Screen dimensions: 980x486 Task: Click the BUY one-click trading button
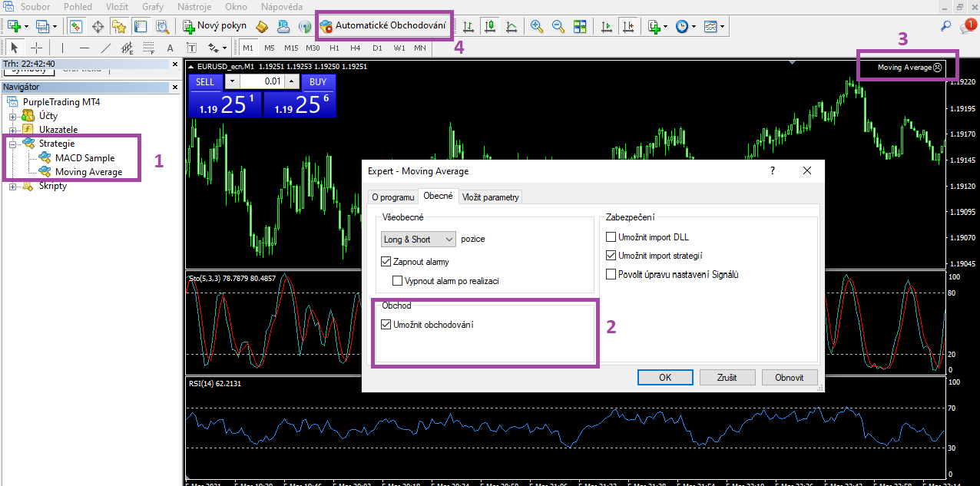tap(318, 82)
